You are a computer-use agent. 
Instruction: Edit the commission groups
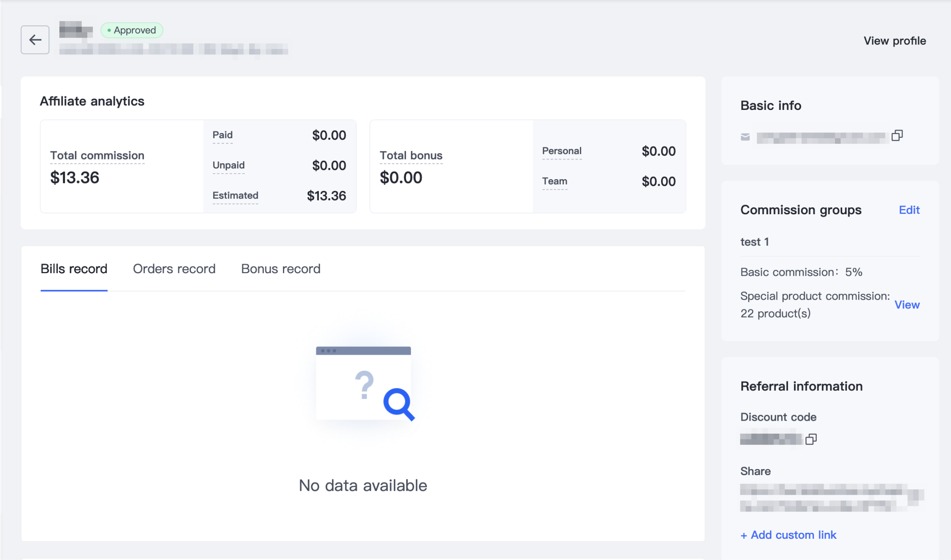click(909, 210)
